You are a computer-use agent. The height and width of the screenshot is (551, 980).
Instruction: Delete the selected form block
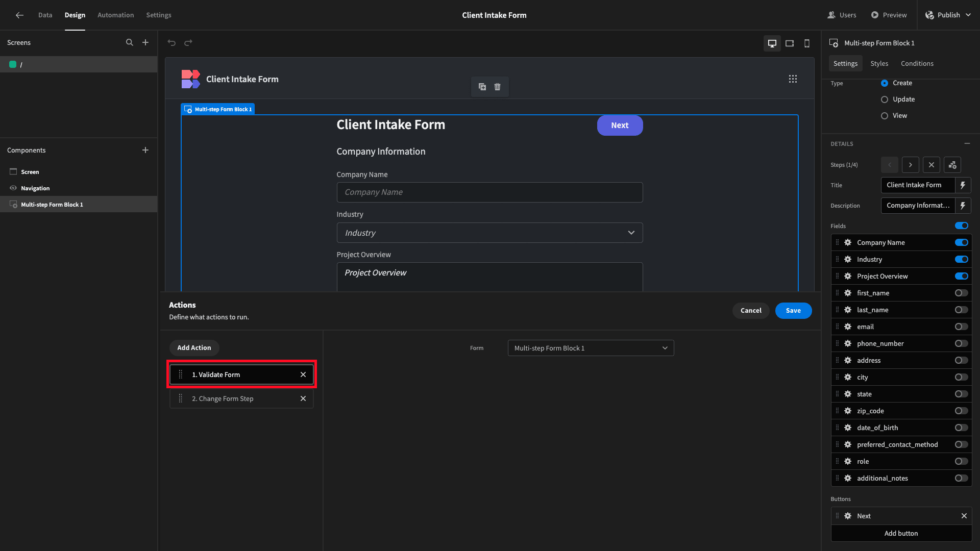[x=498, y=87]
